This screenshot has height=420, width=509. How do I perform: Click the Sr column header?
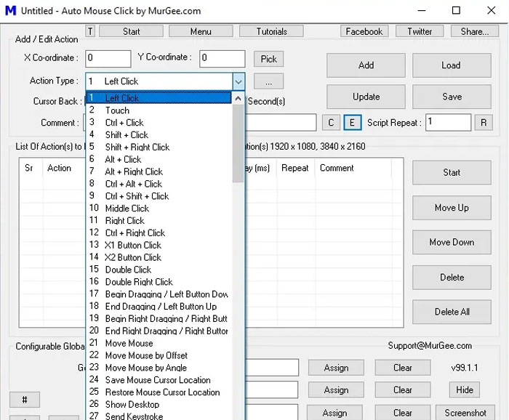tap(29, 168)
